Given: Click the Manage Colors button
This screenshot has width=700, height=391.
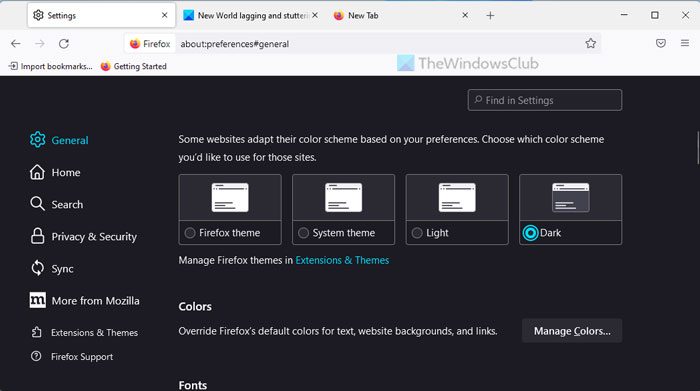Looking at the screenshot, I should pyautogui.click(x=572, y=331).
